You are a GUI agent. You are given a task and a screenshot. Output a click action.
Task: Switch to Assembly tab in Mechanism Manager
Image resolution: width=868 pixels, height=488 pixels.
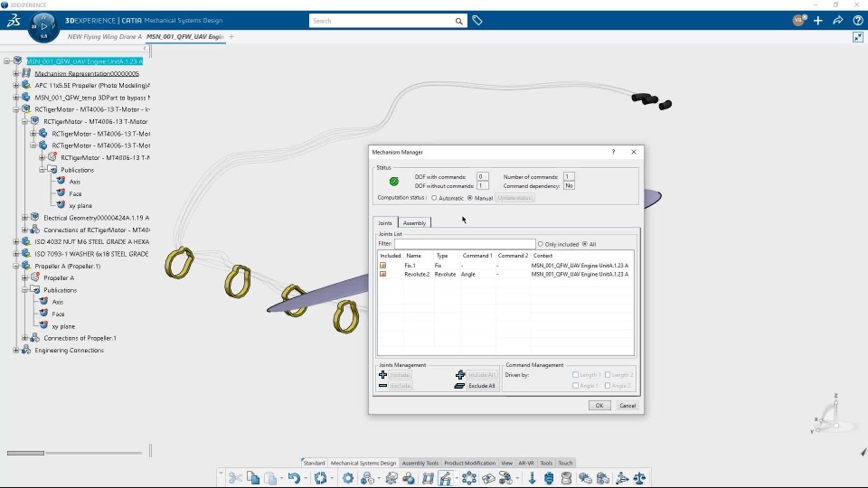tap(414, 223)
